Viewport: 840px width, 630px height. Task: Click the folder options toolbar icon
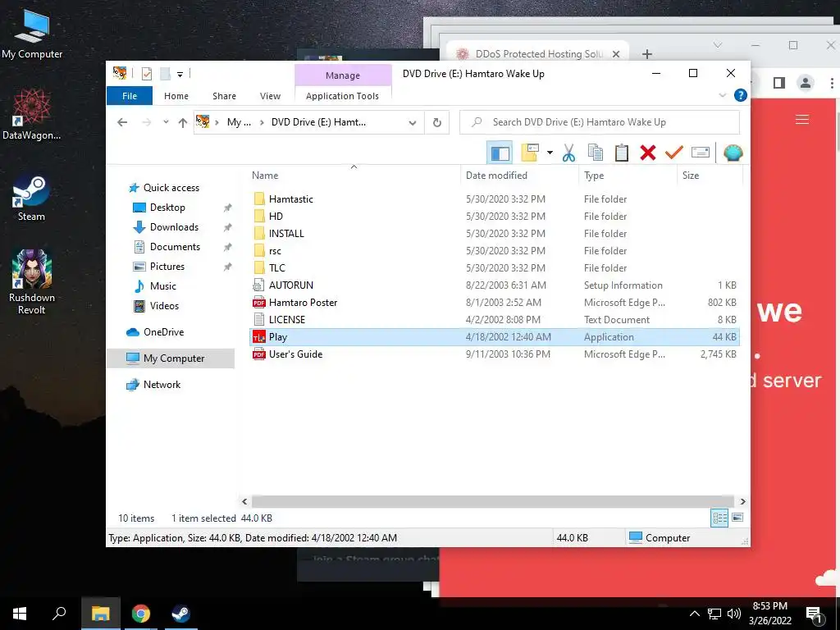tap(530, 153)
